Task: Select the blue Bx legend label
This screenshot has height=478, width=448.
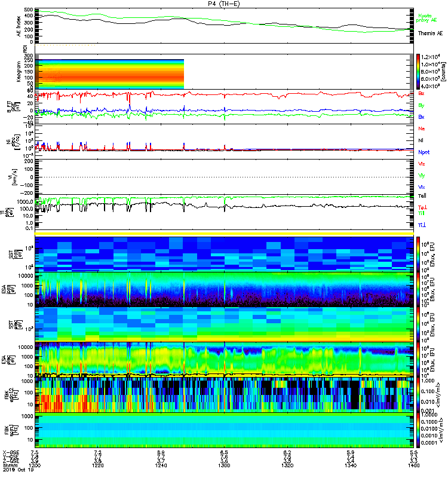Action: tap(421, 117)
